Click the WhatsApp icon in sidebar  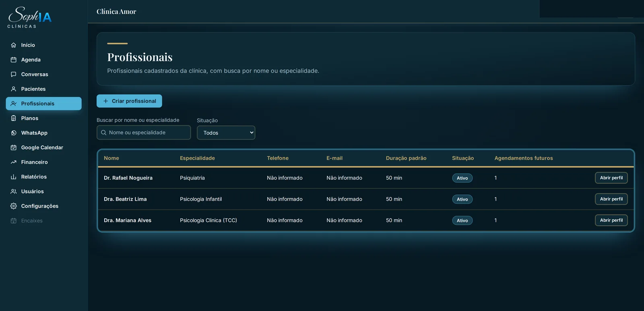tap(13, 133)
